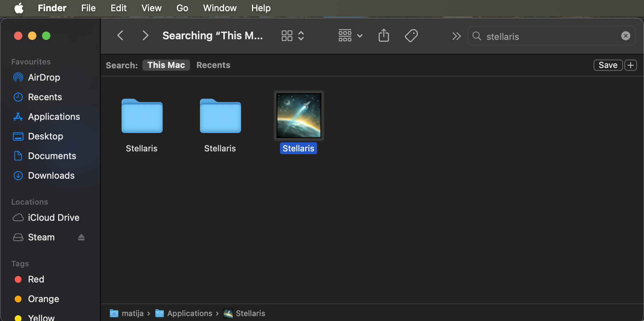644x321 pixels.
Task: Select the Red tag
Action: (x=36, y=279)
